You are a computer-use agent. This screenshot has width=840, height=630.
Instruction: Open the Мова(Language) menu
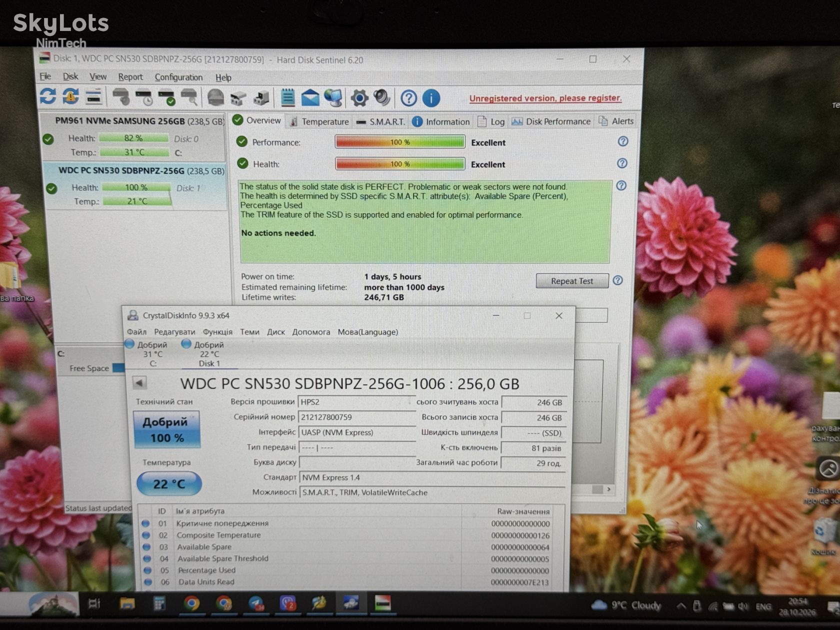coord(368,332)
